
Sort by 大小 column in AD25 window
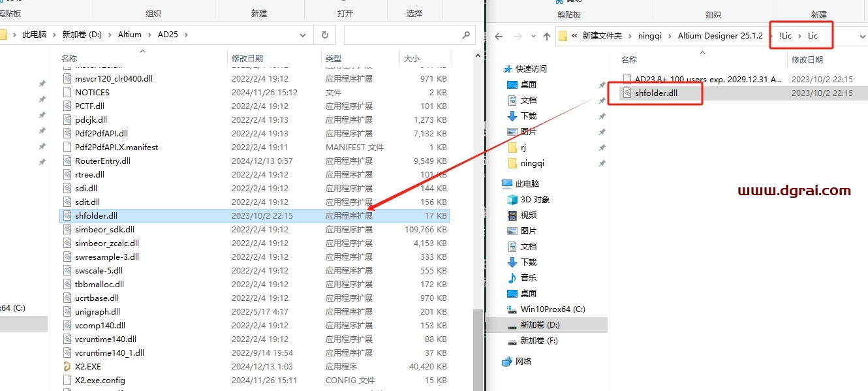pos(412,59)
